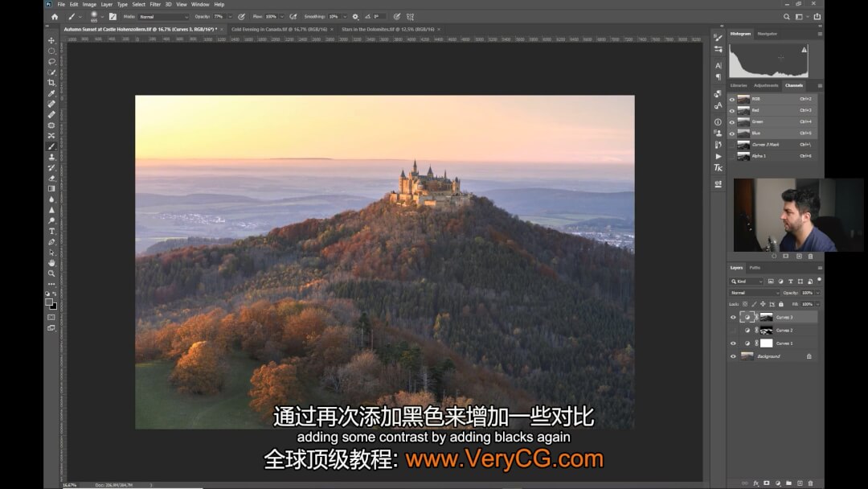Image resolution: width=868 pixels, height=489 pixels.
Task: Select the Zoom tool
Action: coord(51,273)
